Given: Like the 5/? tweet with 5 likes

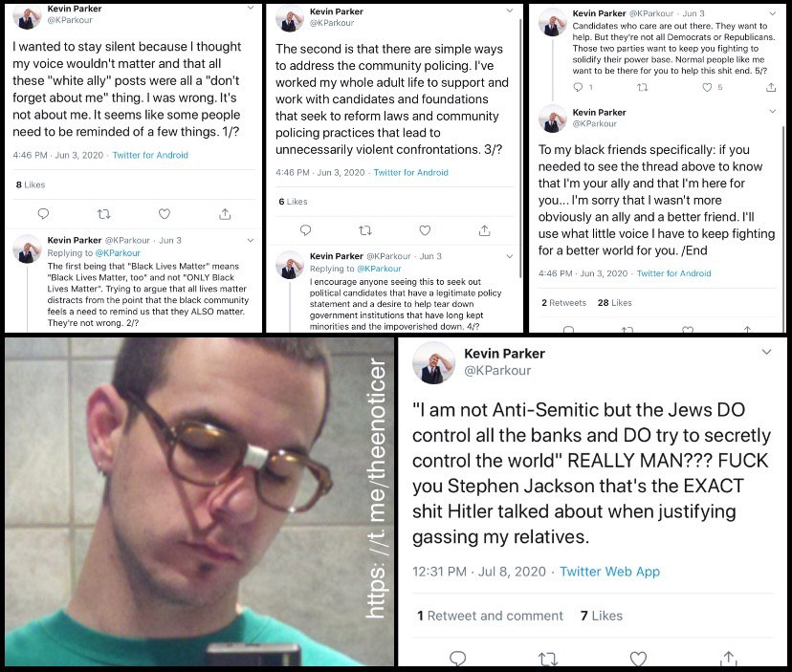Looking at the screenshot, I should (x=707, y=87).
